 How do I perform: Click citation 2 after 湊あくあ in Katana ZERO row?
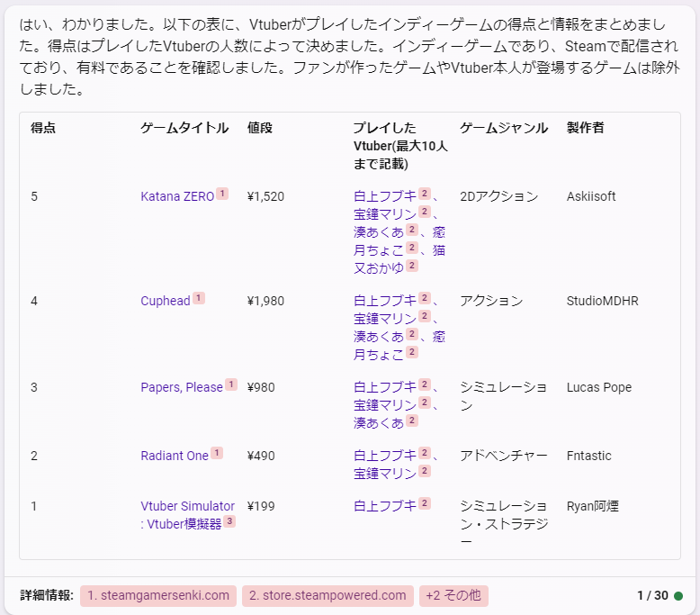click(412, 230)
